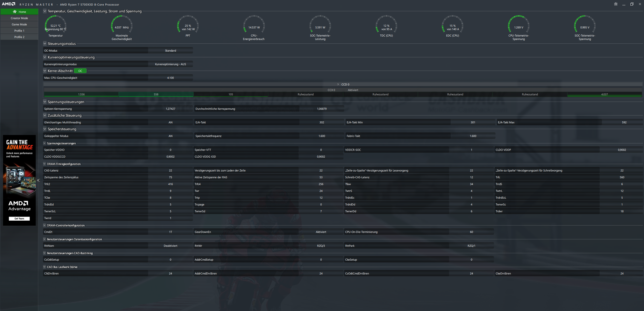644x311 pixels.
Task: Expand the CCD 0 chevron
Action: click(x=338, y=84)
